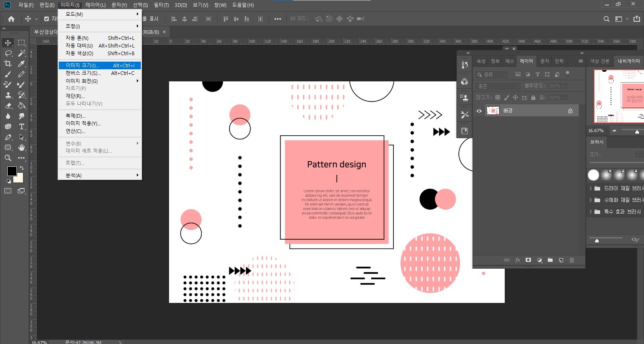Screen dimensions: 644x344
Task: Expand the 드라이 재질 브러시 folder
Action: [x=590, y=188]
